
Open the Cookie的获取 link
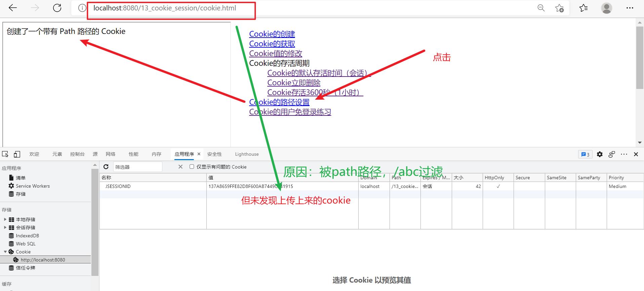point(272,44)
